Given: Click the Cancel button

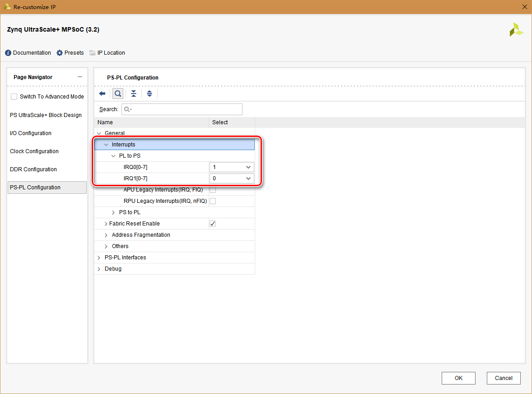Looking at the screenshot, I should click(x=504, y=378).
